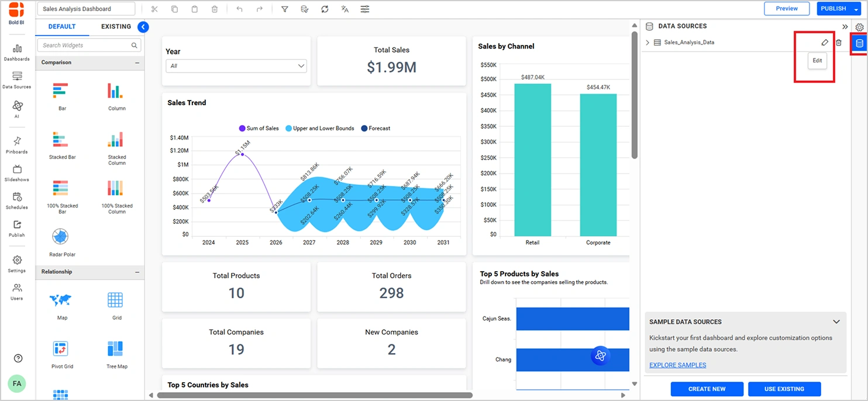Select the Radar Polar widget

point(62,243)
